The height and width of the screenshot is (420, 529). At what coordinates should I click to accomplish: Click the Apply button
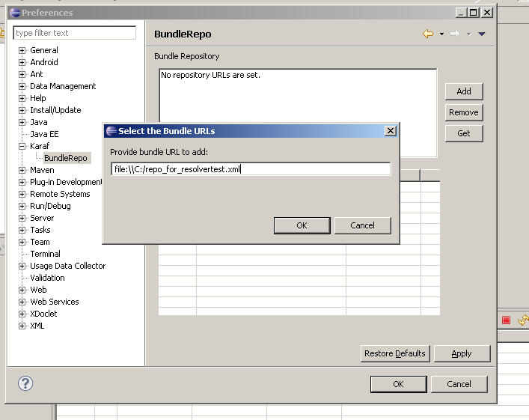[462, 353]
